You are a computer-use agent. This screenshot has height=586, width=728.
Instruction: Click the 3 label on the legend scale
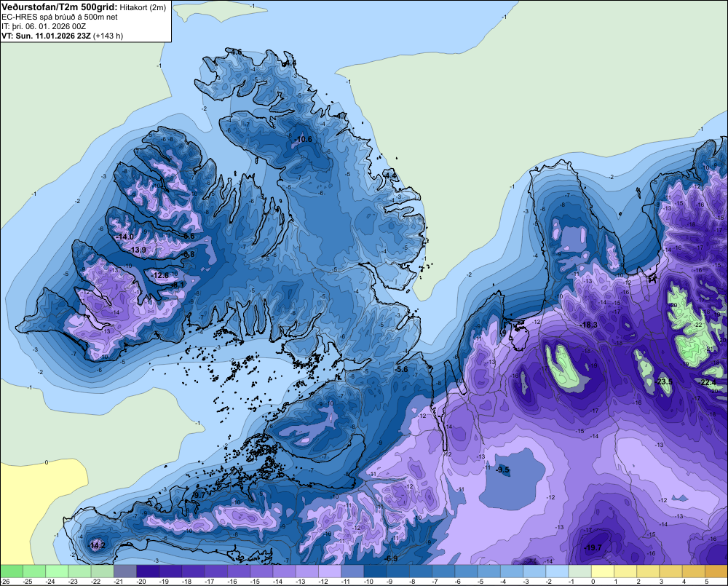point(661,582)
